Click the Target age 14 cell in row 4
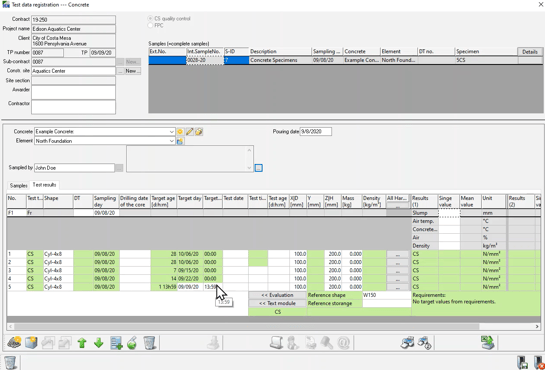545x370 pixels. (164, 279)
